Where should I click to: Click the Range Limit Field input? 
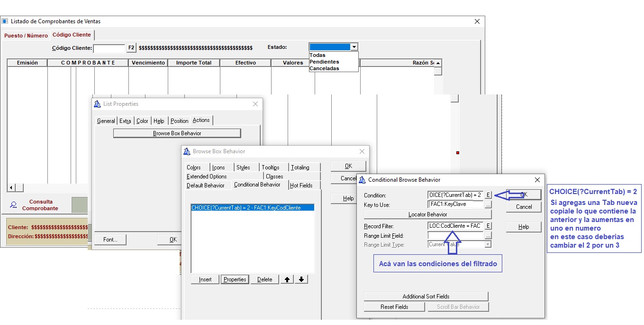pyautogui.click(x=455, y=235)
